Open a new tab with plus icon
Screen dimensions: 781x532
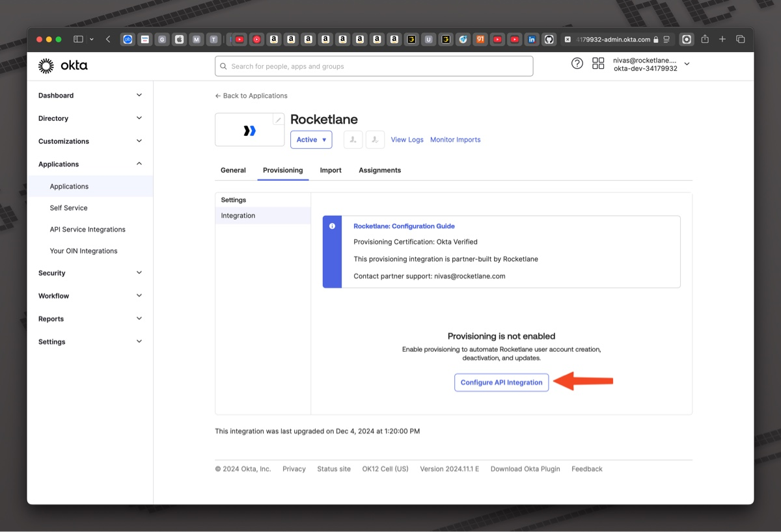coord(722,39)
